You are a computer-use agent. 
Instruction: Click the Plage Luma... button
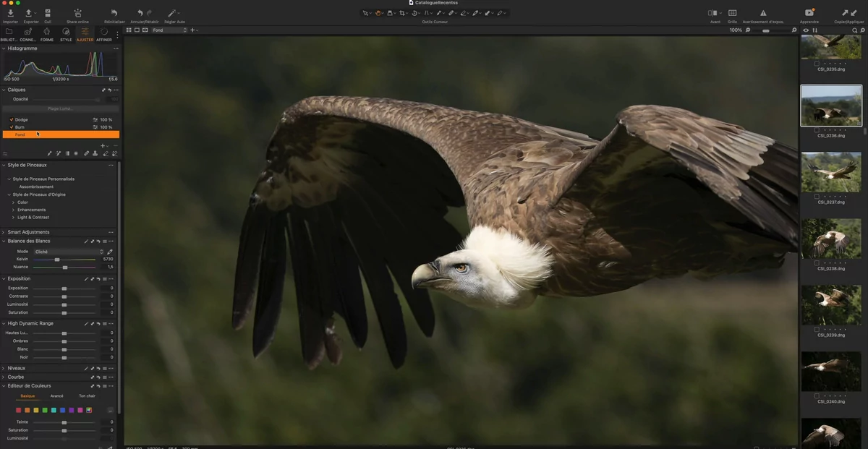(60, 109)
